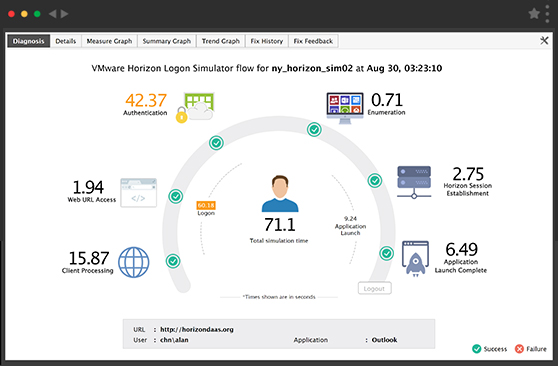This screenshot has height=366, width=558.
Task: Click the user avatar in the gauge center
Action: click(x=280, y=194)
